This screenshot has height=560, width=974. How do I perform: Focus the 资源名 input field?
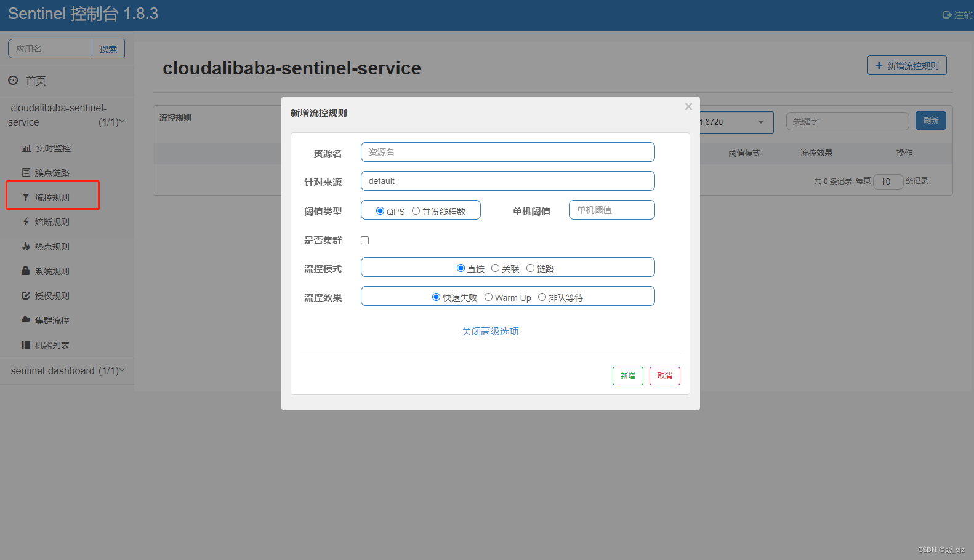(x=508, y=152)
